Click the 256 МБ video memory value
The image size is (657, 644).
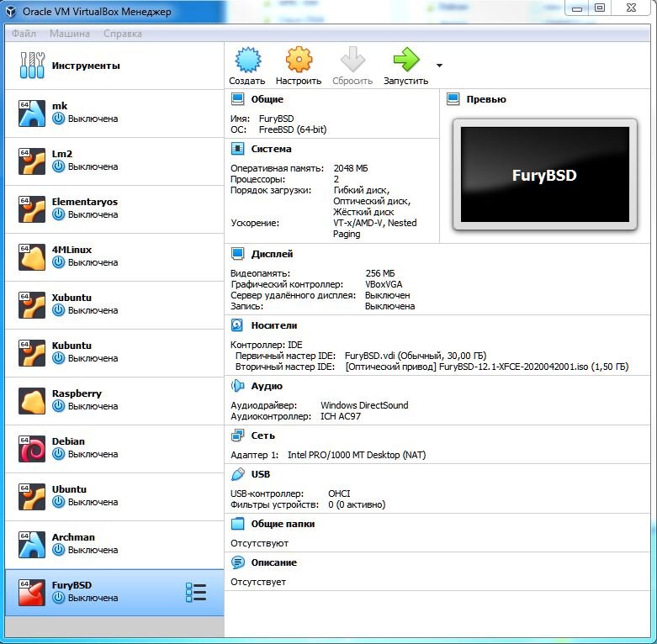click(x=380, y=273)
